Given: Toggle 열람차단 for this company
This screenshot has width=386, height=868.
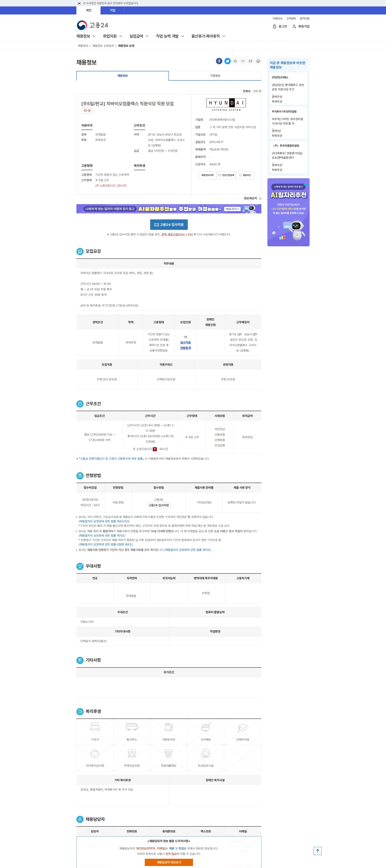Looking at the screenshot, I should click(245, 175).
